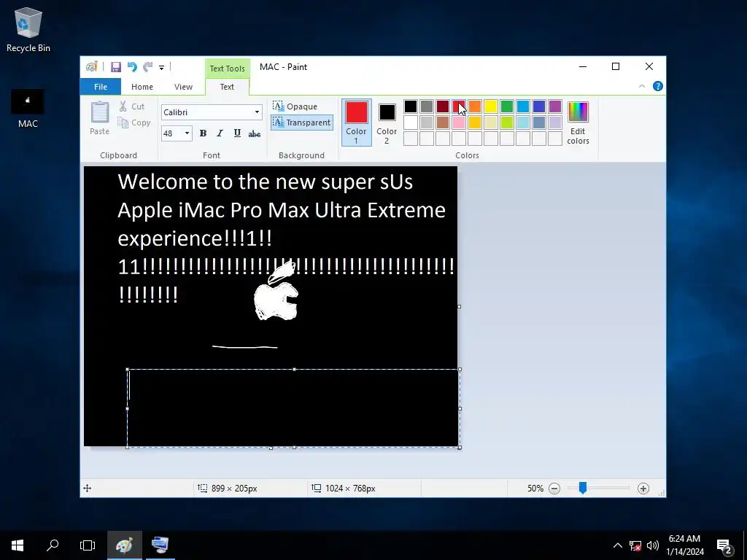
Task: Open Customize Quick Access Toolbar dropdown
Action: coord(161,68)
